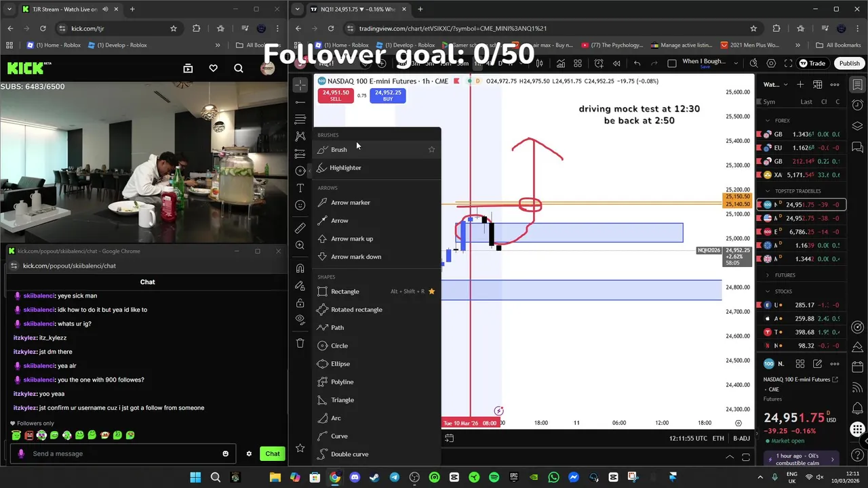This screenshot has width=868, height=488.
Task: Toggle the B-ADJ back-adjust setting
Action: click(741, 439)
